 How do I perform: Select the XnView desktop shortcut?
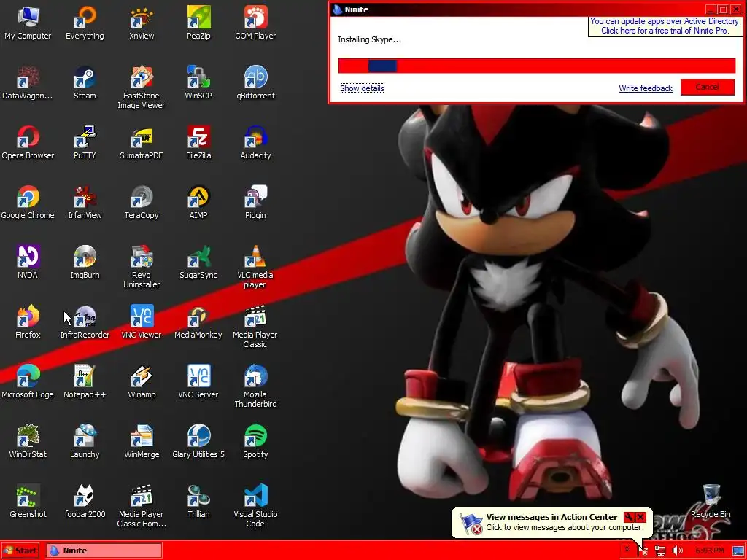tap(142, 23)
